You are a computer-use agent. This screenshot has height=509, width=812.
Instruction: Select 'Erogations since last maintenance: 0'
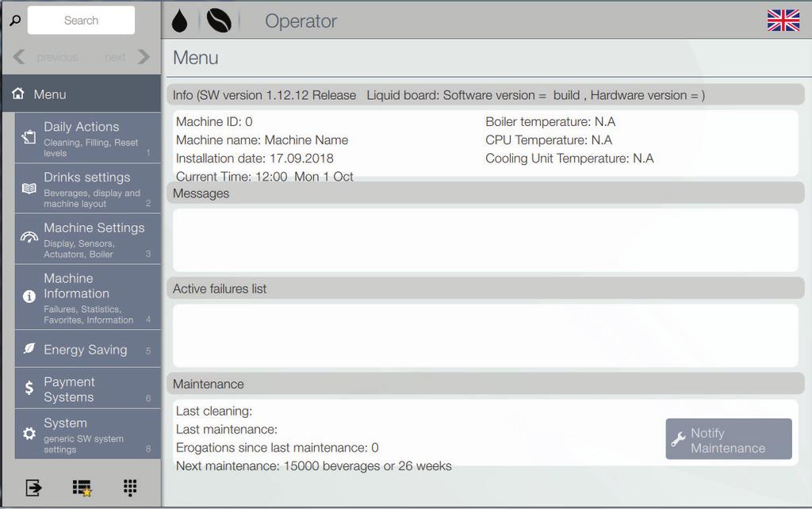tap(277, 447)
